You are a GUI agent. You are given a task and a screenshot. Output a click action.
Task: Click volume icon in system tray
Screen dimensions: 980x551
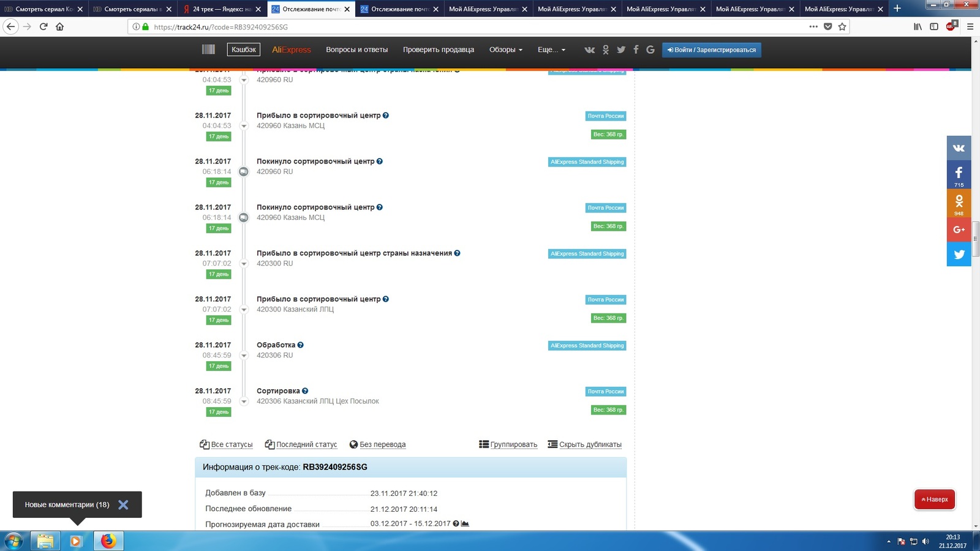[x=925, y=541]
